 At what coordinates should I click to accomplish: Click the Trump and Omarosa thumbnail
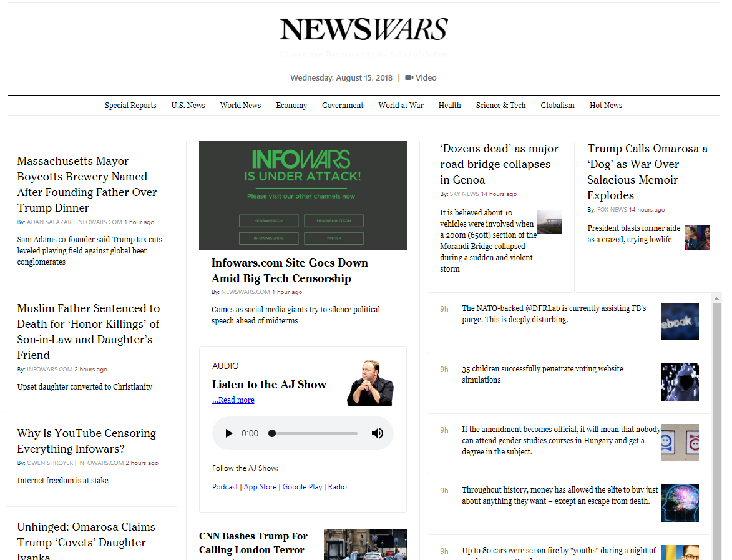point(697,237)
